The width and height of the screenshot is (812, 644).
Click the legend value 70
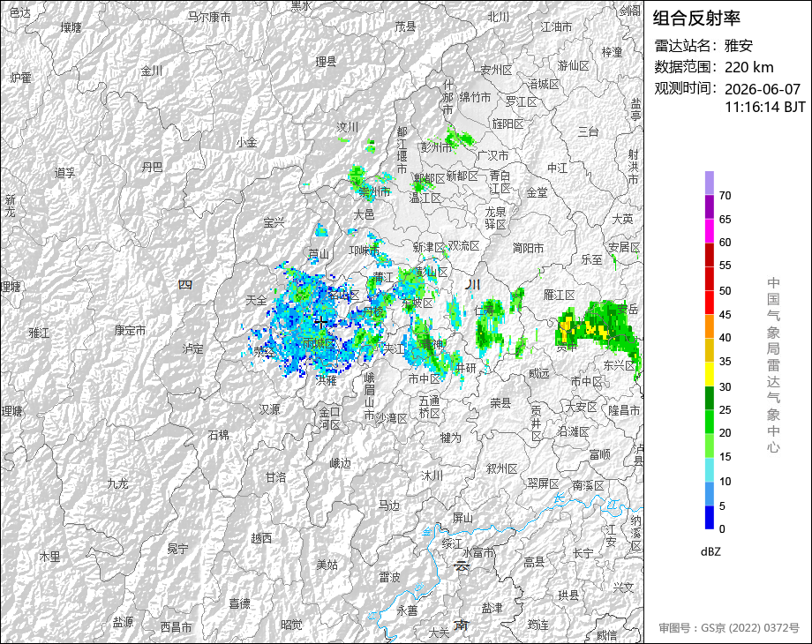coord(725,196)
